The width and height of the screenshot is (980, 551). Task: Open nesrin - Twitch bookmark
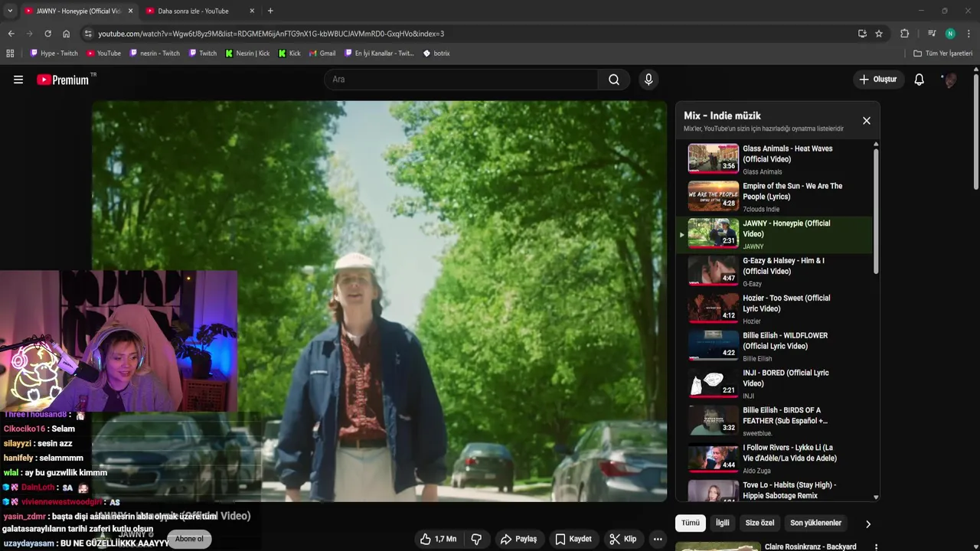tap(154, 54)
